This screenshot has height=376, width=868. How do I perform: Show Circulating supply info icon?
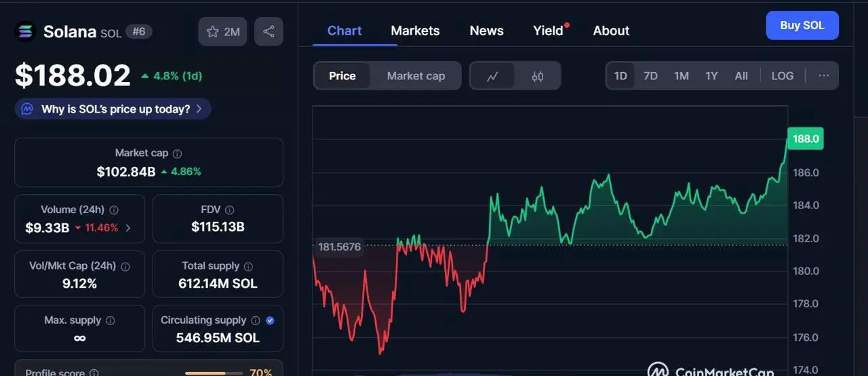tap(255, 320)
